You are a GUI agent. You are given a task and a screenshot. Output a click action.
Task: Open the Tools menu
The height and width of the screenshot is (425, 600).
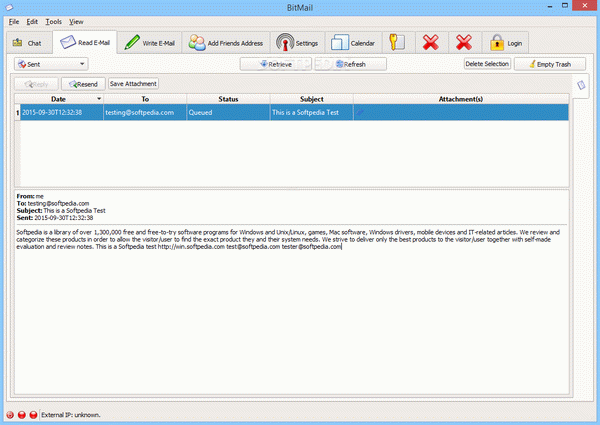point(54,22)
